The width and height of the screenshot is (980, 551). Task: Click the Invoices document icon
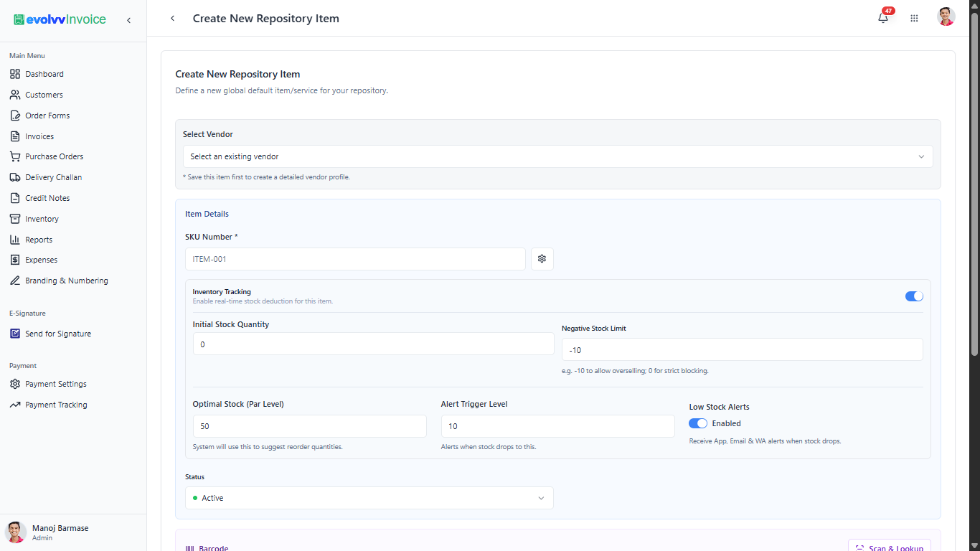point(15,136)
